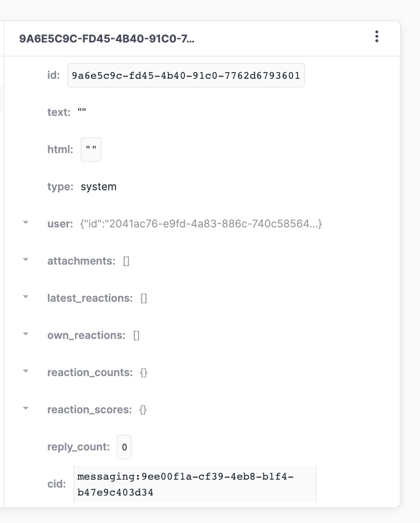Click the arrow icon beside reaction_counts
This screenshot has width=420, height=523.
coord(25,371)
